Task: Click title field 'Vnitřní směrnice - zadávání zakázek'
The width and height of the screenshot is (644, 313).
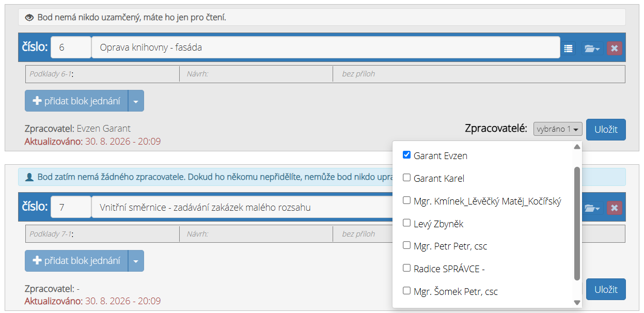Action: (x=242, y=208)
